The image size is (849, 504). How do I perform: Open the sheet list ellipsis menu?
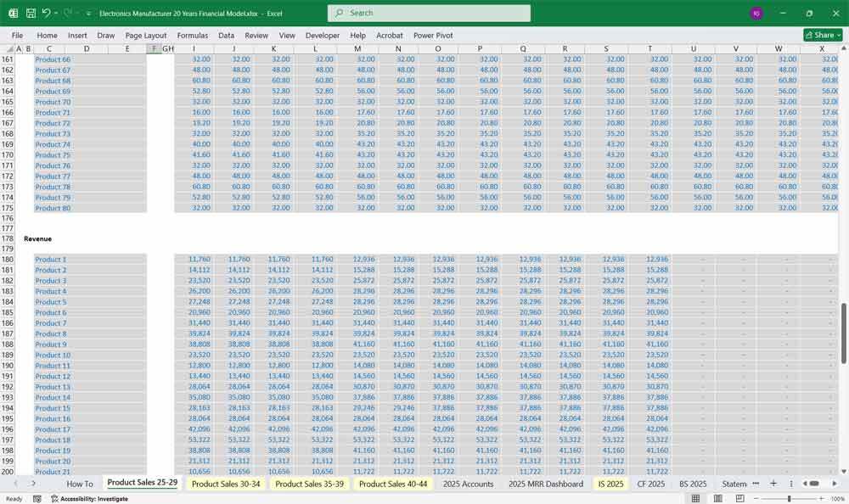pyautogui.click(x=756, y=484)
